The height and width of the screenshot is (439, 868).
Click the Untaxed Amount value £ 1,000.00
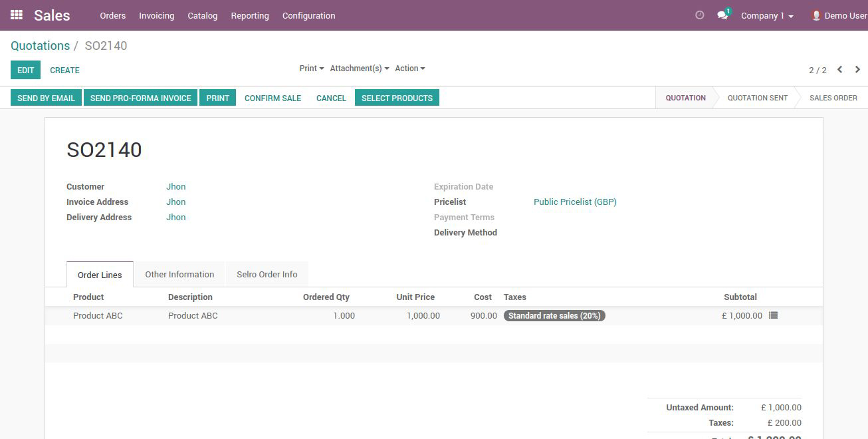pyautogui.click(x=782, y=408)
